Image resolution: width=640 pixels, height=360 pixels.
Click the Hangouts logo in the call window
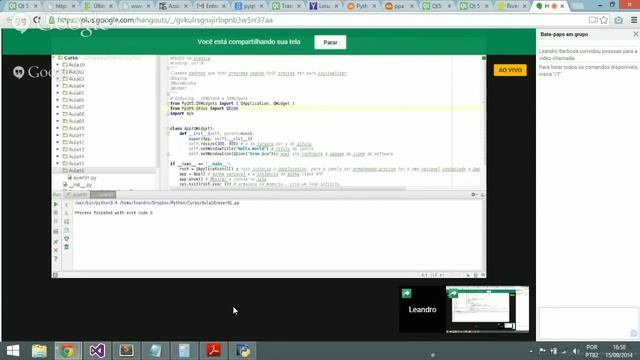pos(18,72)
